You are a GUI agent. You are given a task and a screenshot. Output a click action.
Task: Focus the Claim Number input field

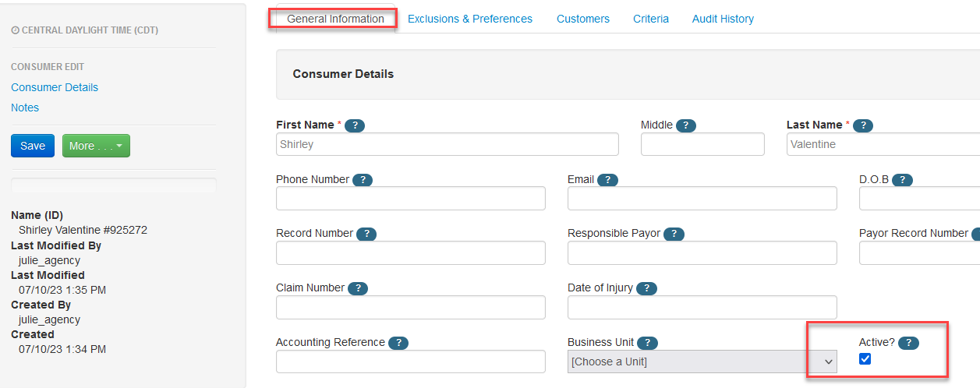point(411,307)
